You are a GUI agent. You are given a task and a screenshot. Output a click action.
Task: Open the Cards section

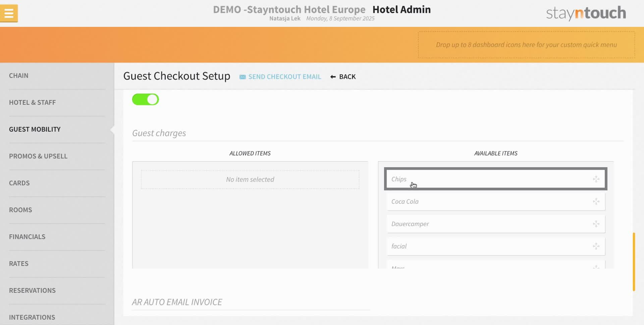point(19,183)
